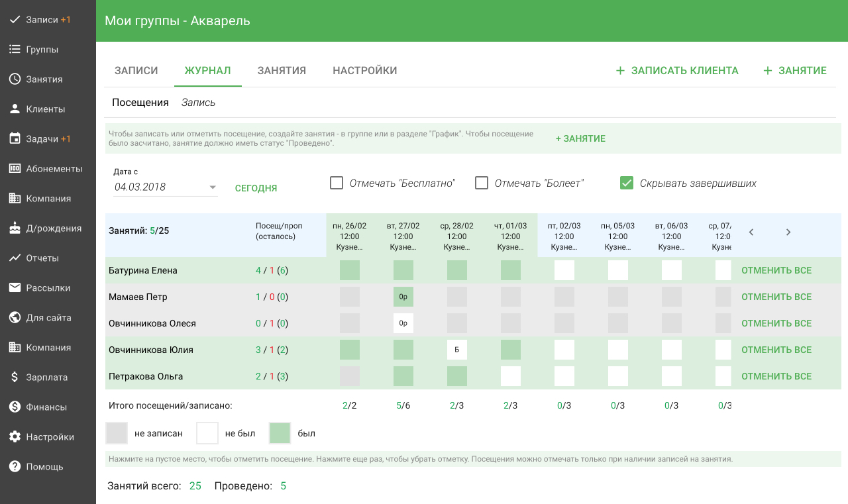Click the Сегодня date shortcut
Image resolution: width=848 pixels, height=504 pixels.
tap(256, 188)
